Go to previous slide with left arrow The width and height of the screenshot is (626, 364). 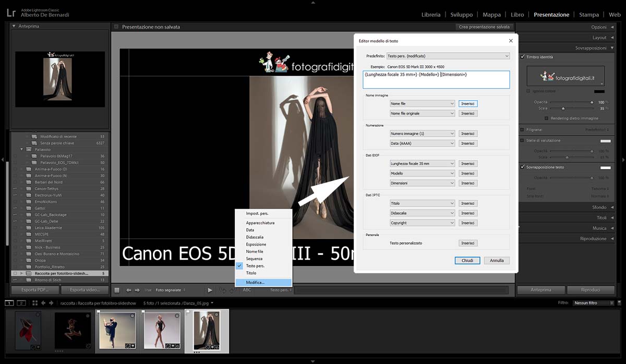(x=128, y=290)
